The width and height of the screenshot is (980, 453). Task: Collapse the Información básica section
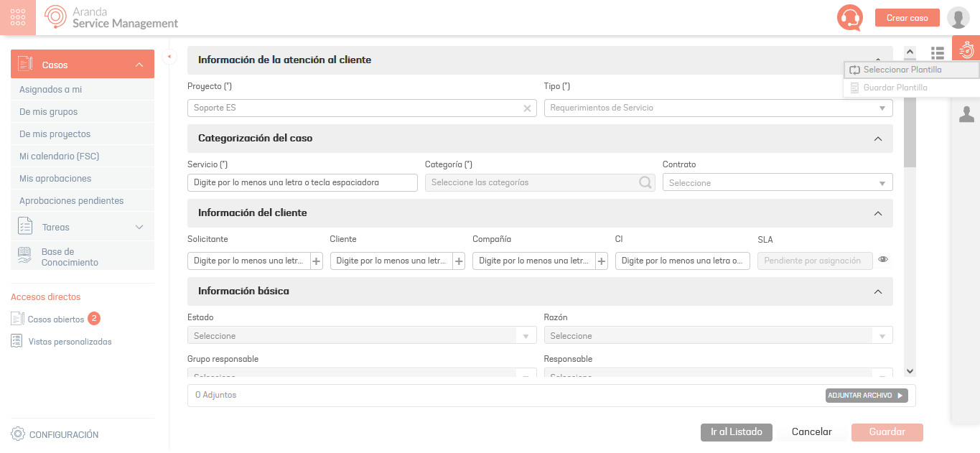pos(877,291)
